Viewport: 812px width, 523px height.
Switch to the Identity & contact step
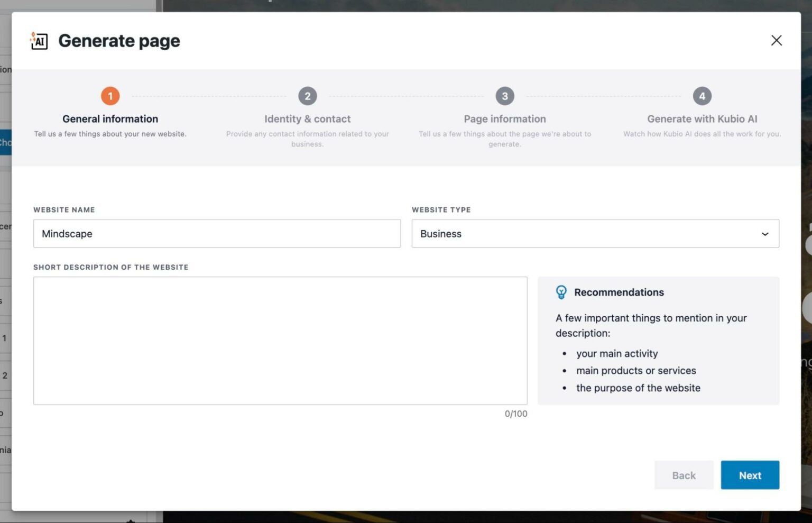[x=308, y=118]
